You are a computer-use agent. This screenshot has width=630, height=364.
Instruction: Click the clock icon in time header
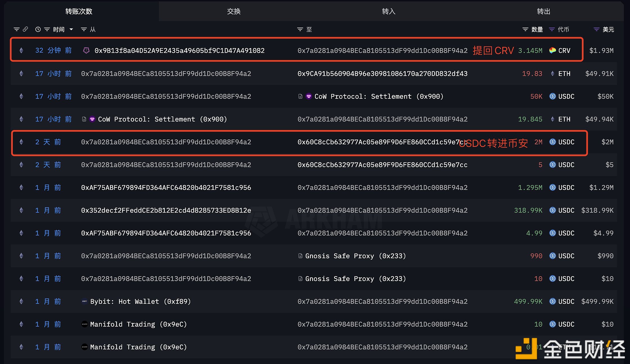38,29
